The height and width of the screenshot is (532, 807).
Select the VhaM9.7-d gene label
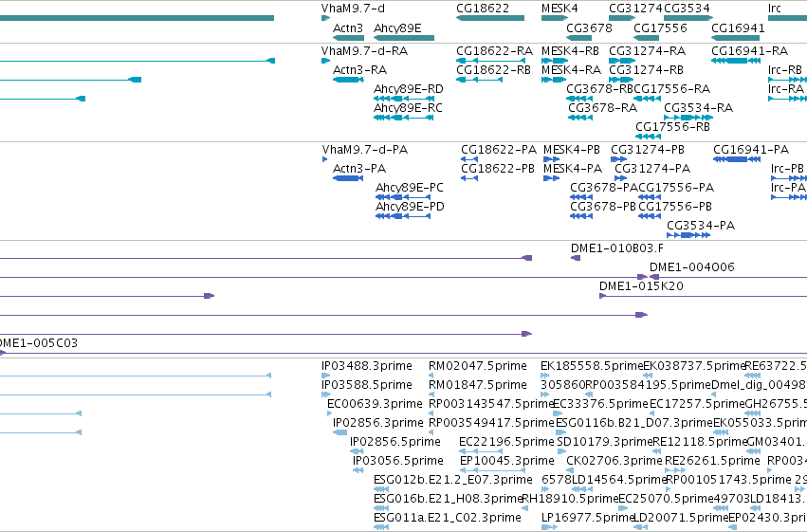353,9
